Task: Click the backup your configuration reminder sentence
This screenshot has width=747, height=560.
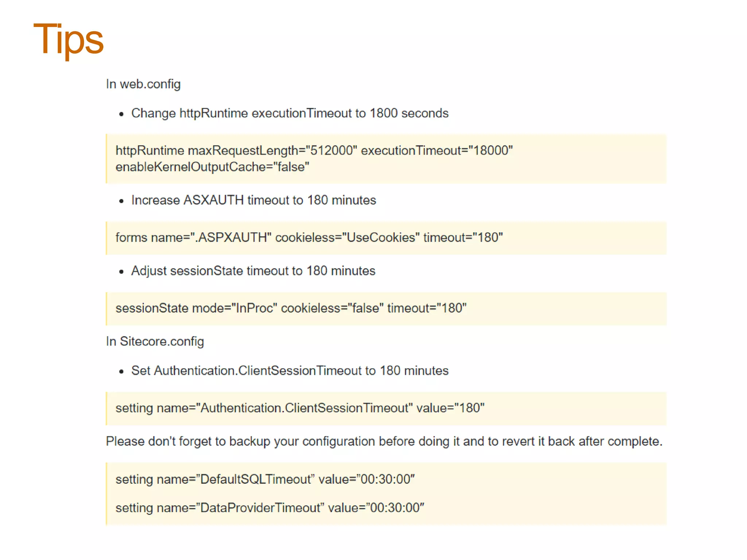Action: (384, 442)
